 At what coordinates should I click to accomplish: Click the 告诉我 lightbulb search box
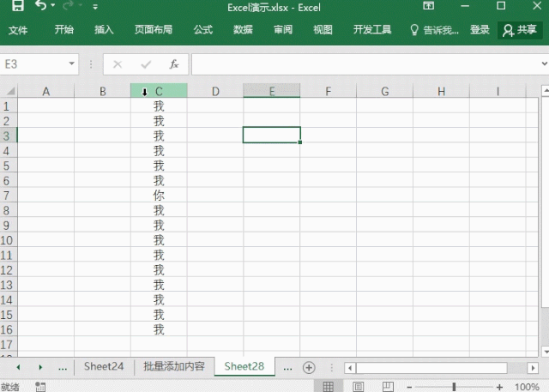434,30
